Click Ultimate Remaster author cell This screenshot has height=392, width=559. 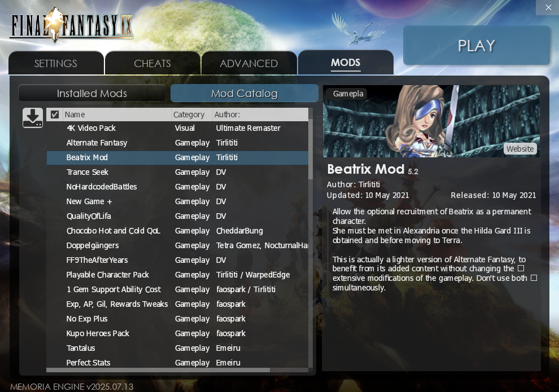pos(248,128)
